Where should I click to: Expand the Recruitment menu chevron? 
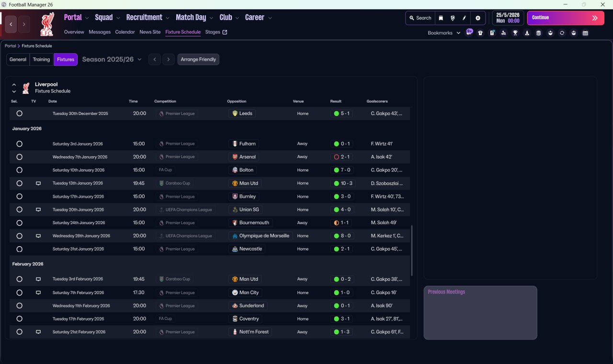click(x=168, y=18)
